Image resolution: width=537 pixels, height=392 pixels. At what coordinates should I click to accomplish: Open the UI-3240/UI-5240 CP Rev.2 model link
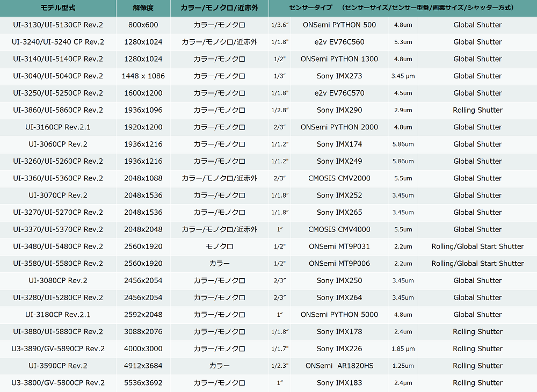(58, 42)
